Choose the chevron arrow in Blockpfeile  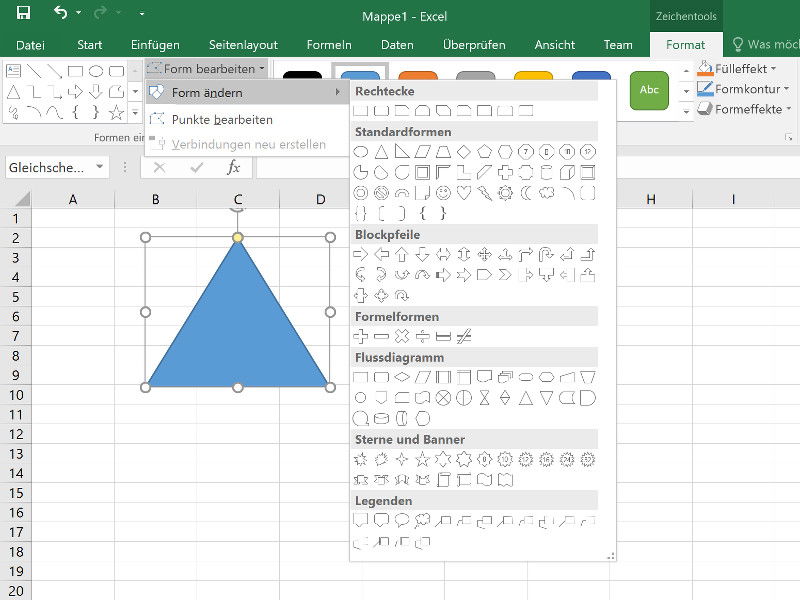[x=505, y=275]
